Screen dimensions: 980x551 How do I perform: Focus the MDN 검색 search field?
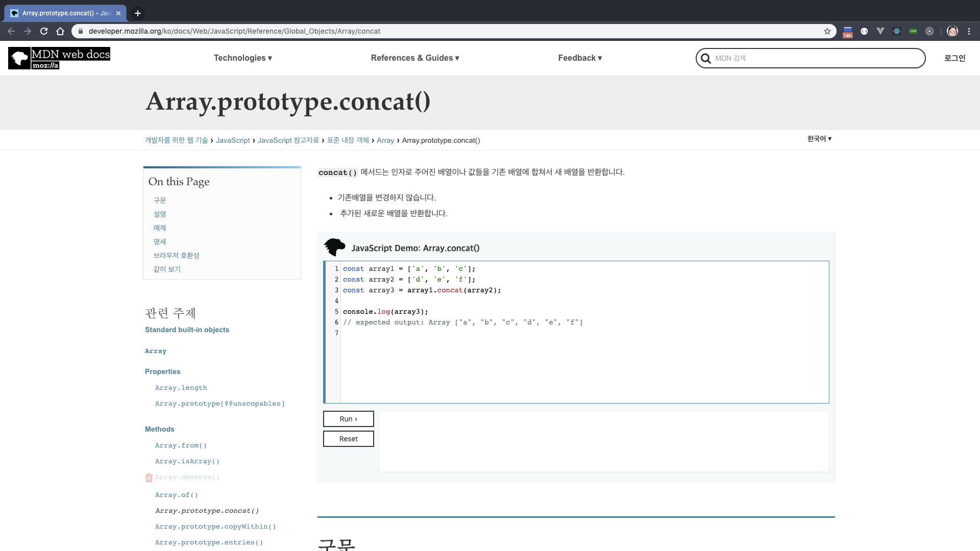click(x=817, y=58)
